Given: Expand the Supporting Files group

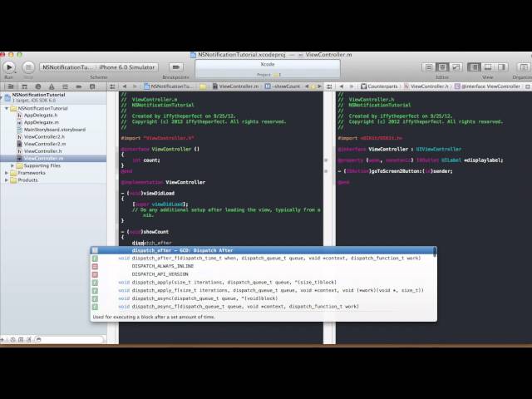Looking at the screenshot, I should pos(12,165).
